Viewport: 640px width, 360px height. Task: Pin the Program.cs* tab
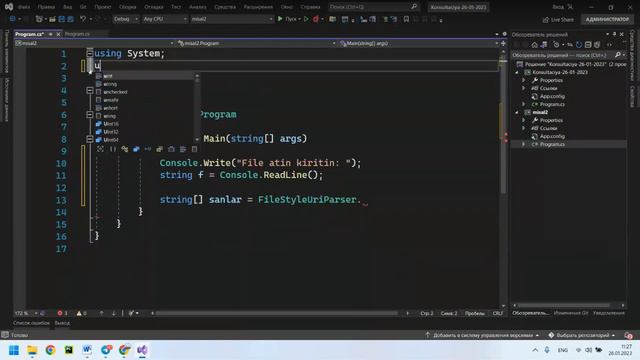51,34
